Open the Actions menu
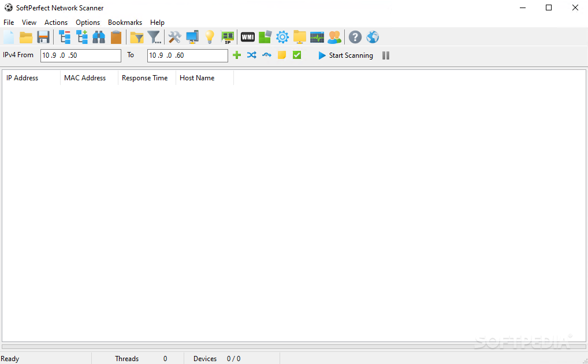The width and height of the screenshot is (588, 364). [x=56, y=23]
